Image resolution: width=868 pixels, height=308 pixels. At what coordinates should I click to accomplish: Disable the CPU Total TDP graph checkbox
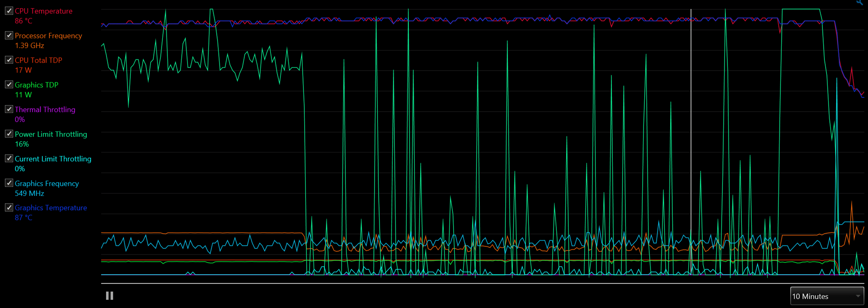pyautogui.click(x=9, y=60)
